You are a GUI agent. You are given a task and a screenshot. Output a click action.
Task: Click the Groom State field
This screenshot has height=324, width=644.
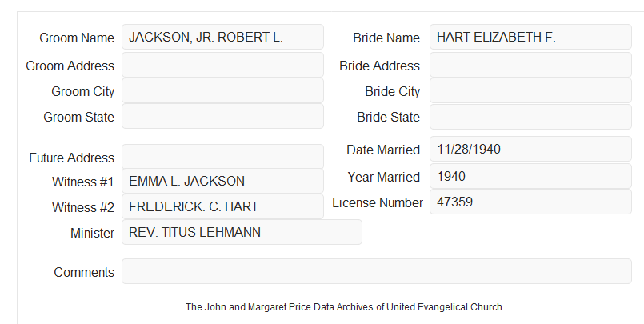tap(222, 116)
